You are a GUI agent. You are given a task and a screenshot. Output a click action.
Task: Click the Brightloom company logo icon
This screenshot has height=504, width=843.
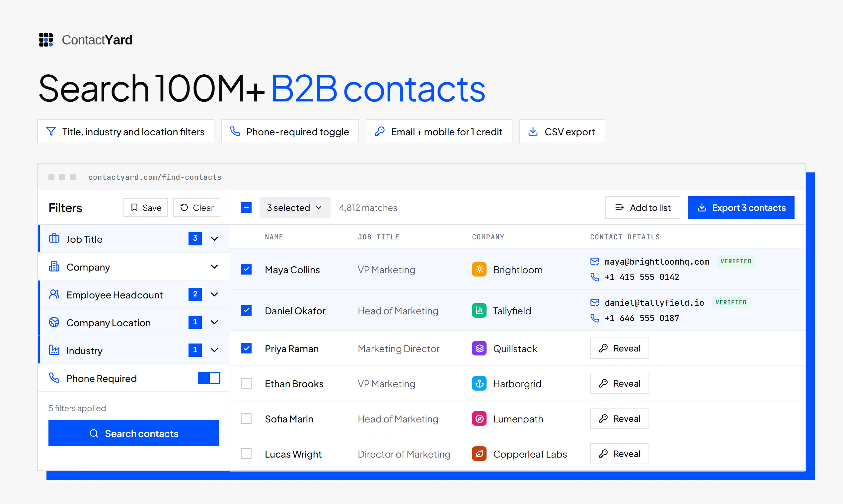(479, 269)
